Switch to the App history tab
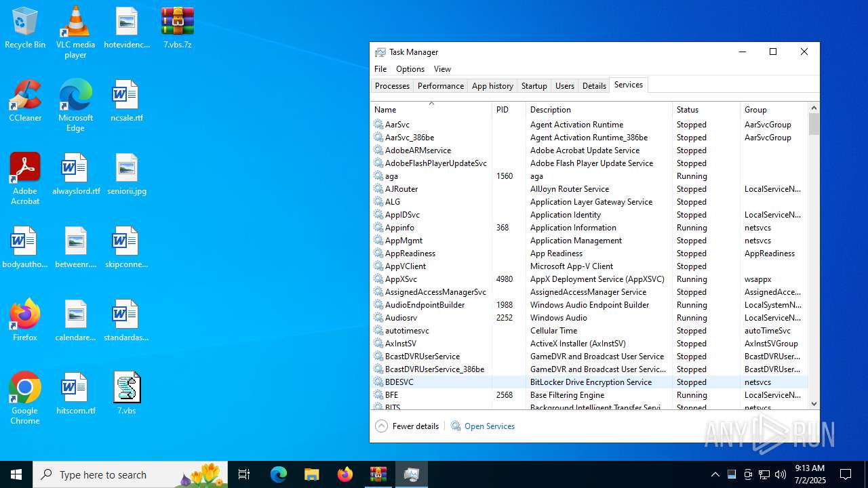The image size is (868, 488). 492,86
